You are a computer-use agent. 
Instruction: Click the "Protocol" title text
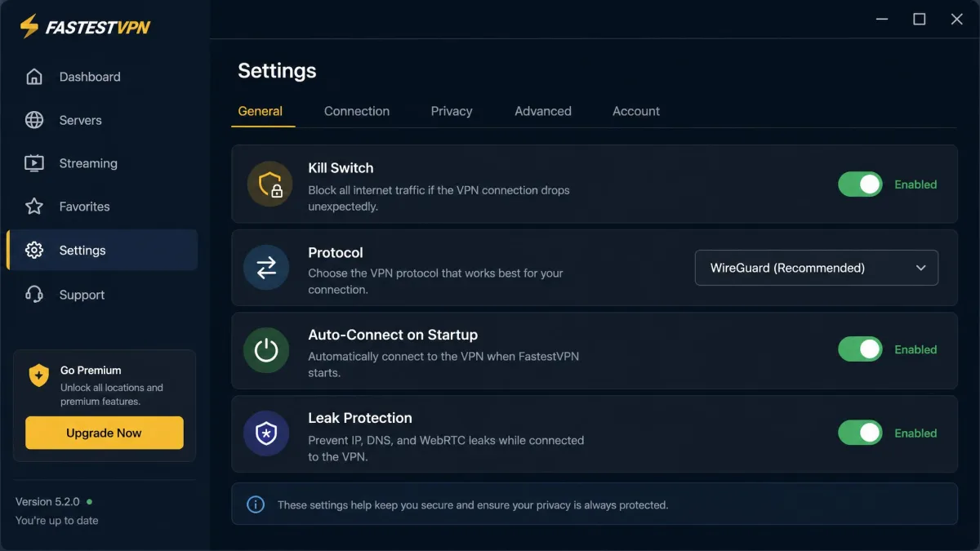(x=336, y=253)
